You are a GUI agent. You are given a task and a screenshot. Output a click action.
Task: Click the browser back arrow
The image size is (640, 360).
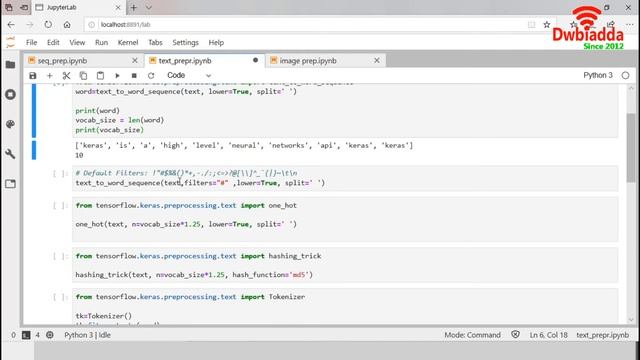[x=11, y=25]
